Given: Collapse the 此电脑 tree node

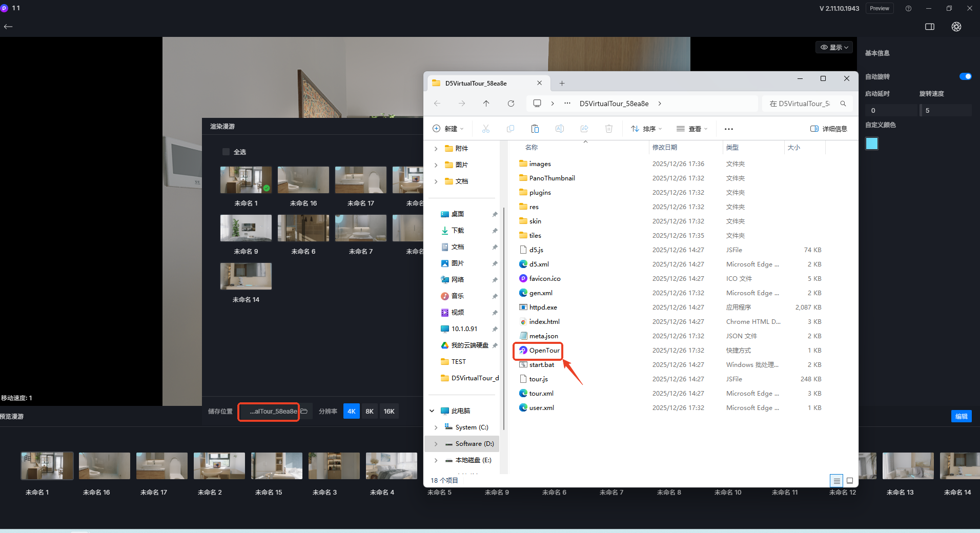Looking at the screenshot, I should (x=432, y=411).
